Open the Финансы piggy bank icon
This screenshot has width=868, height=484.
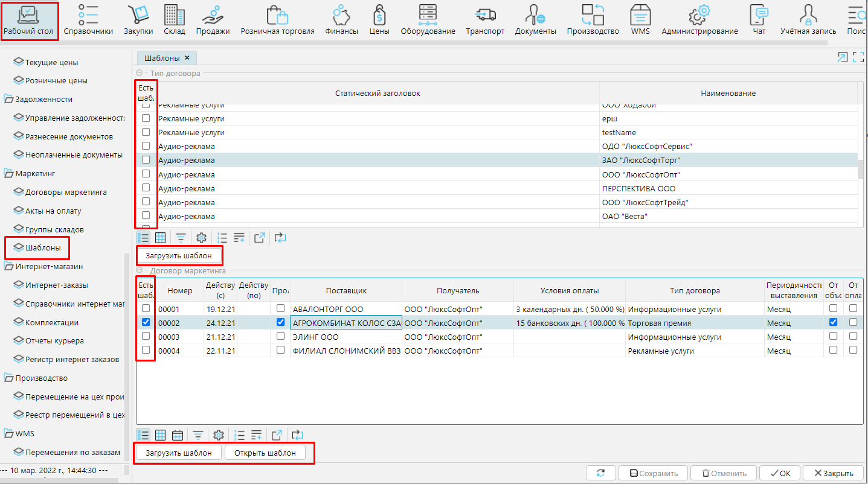[341, 19]
